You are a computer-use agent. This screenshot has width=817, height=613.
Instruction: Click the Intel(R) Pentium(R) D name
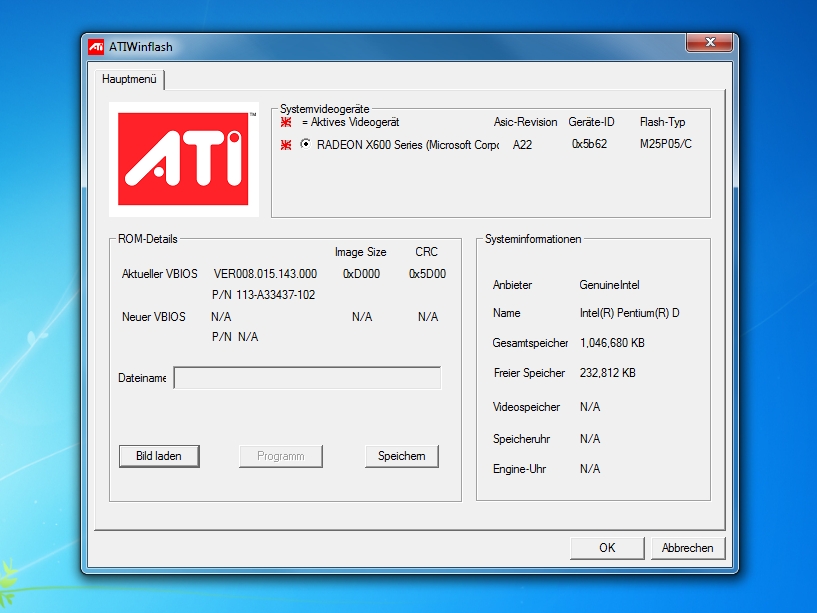(x=629, y=313)
